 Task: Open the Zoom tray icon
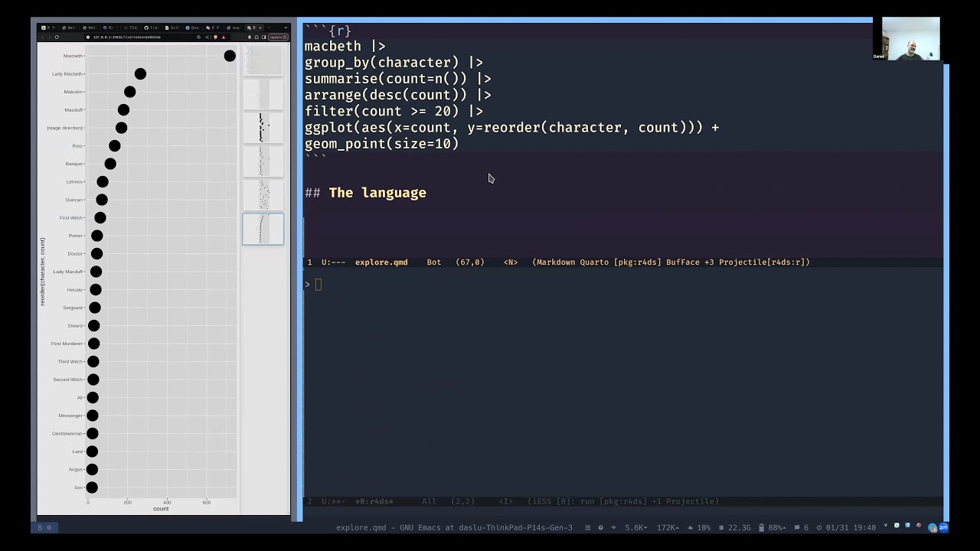click(942, 527)
